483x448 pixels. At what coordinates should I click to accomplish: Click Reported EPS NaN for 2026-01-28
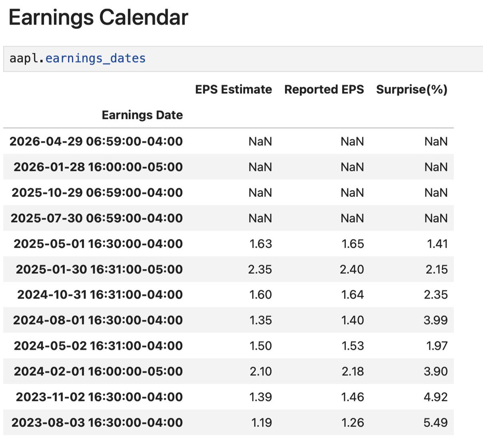[352, 167]
